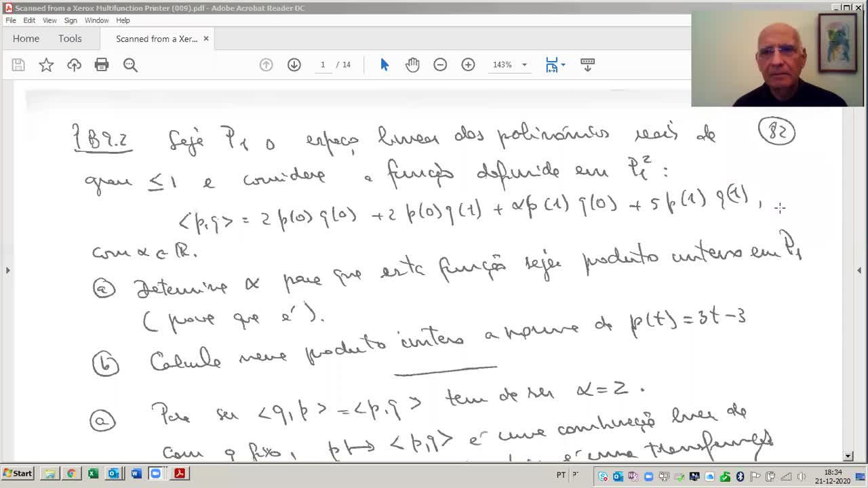Select the arrow selection tool
This screenshot has height=488, width=868.
pyautogui.click(x=384, y=64)
